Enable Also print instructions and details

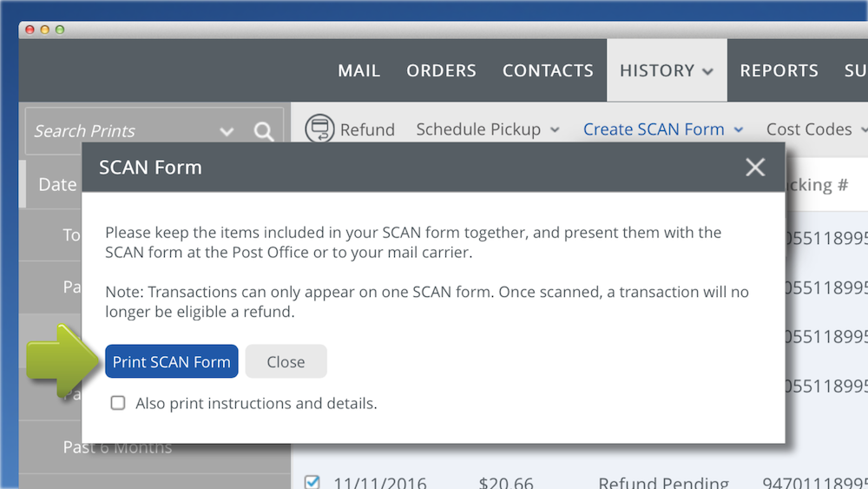[x=118, y=403]
